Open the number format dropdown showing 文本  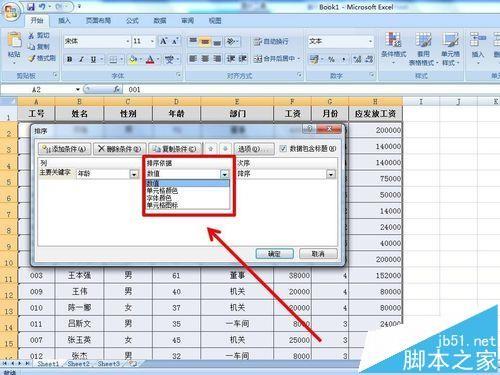click(370, 41)
